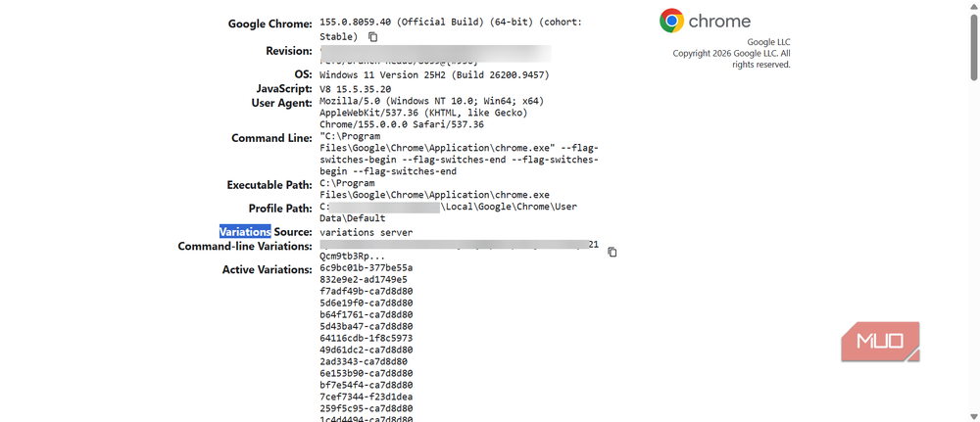Click the 'Google LLC' text under logo

tap(768, 42)
